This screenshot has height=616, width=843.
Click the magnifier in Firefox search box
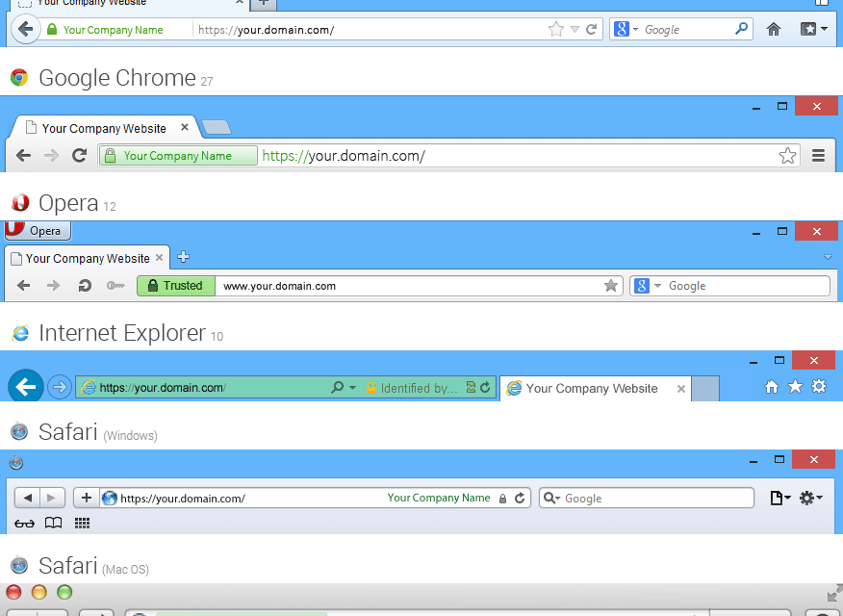click(741, 28)
